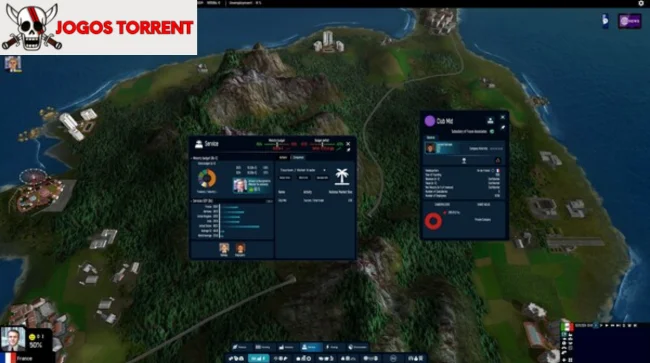Viewport: 650px width, 363px height.
Task: Click the minister portrait card in Service panel
Action: [252, 185]
